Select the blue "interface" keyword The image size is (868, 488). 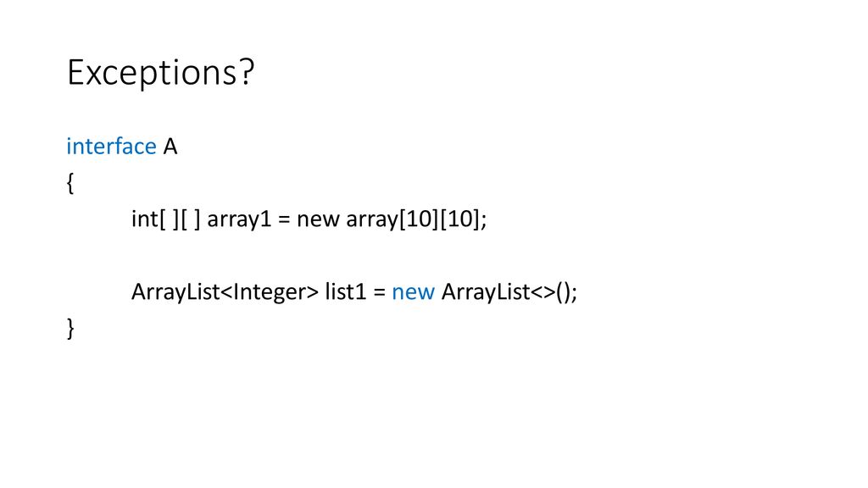coord(111,147)
